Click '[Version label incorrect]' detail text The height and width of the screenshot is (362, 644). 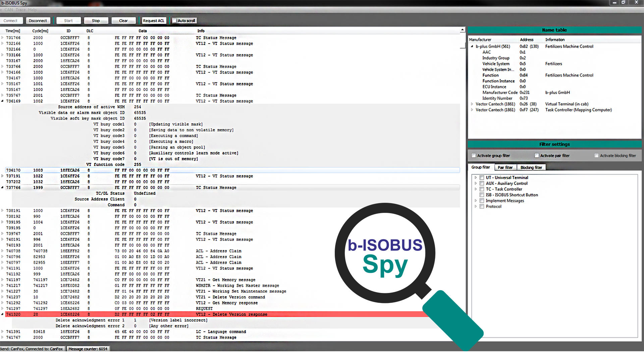click(178, 320)
